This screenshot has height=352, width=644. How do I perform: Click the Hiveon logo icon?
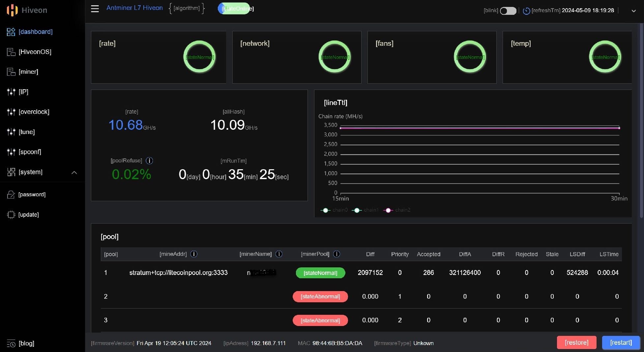pos(12,10)
